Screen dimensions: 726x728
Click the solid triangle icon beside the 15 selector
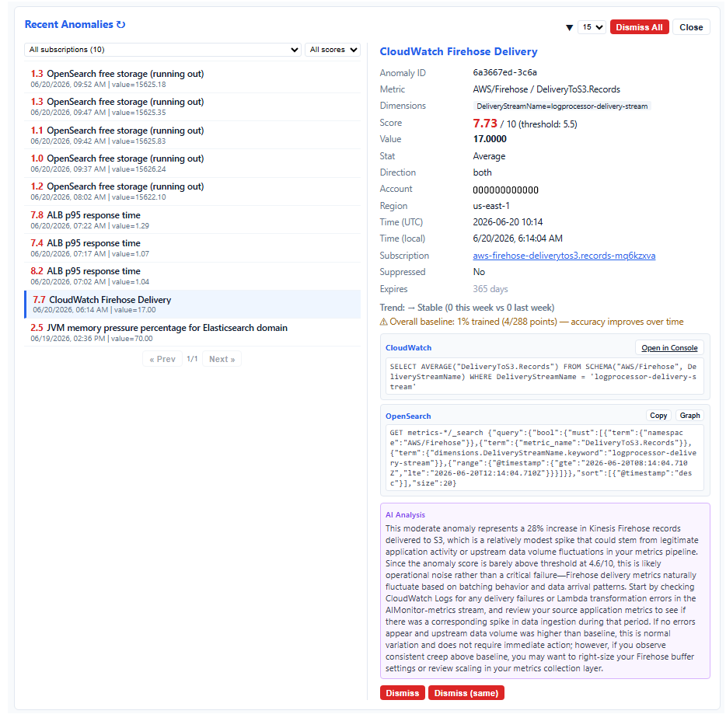point(569,28)
